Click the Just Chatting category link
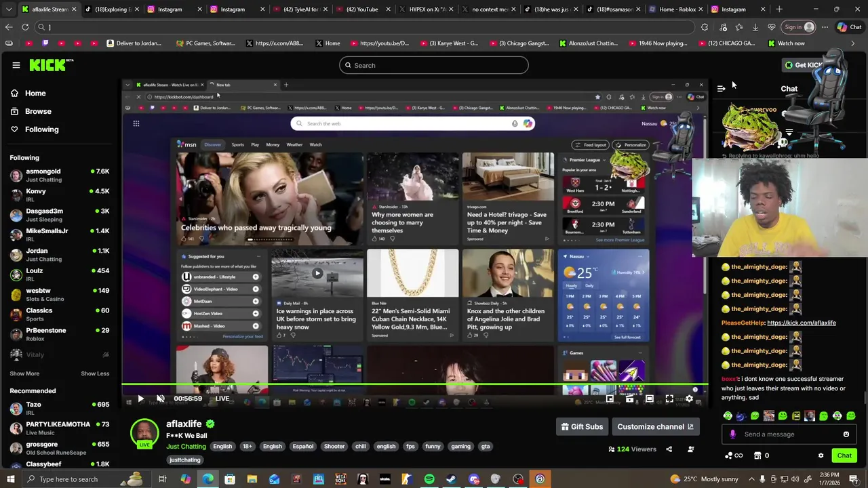Image resolution: width=868 pixels, height=488 pixels. 186,447
